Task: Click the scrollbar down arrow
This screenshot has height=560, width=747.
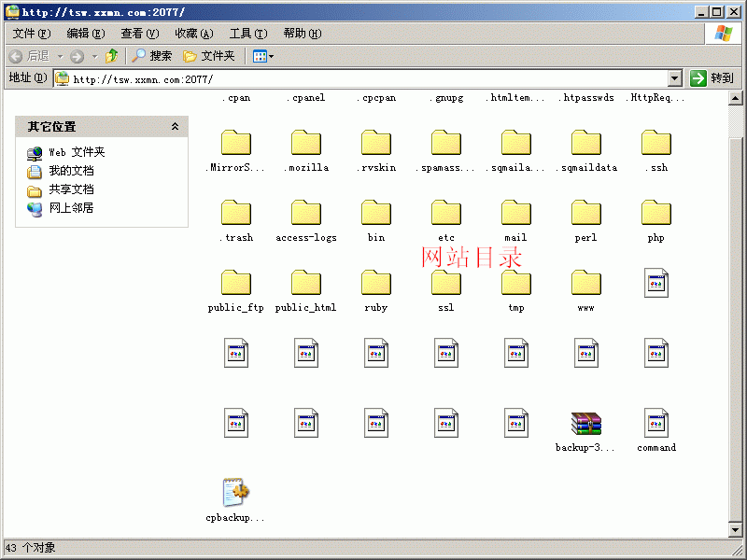Action: coord(735,529)
